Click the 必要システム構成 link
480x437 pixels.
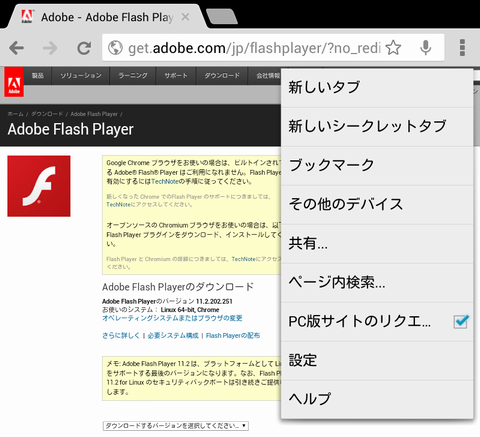pyautogui.click(x=173, y=336)
